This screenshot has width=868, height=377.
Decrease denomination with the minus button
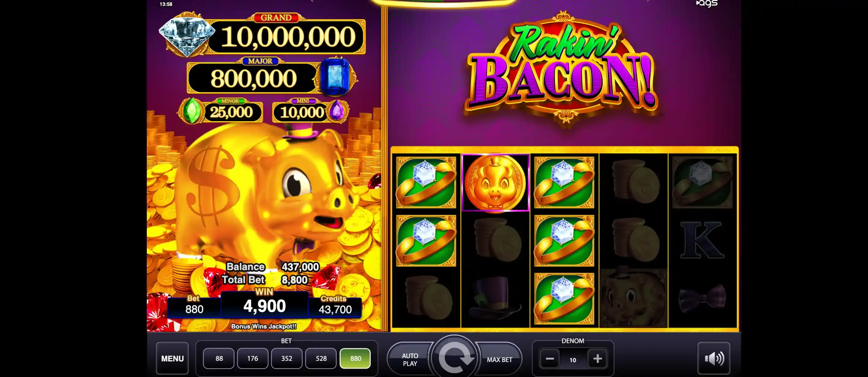point(550,358)
